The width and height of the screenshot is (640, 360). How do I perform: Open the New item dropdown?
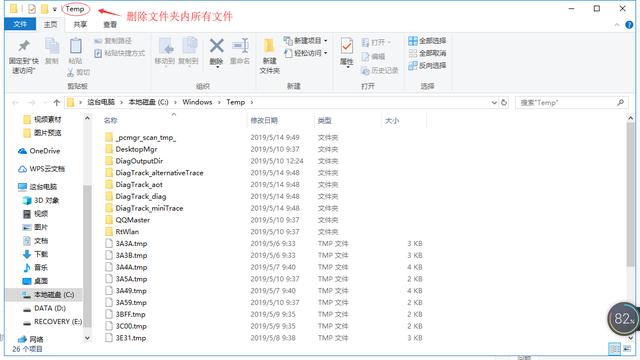tap(326, 40)
